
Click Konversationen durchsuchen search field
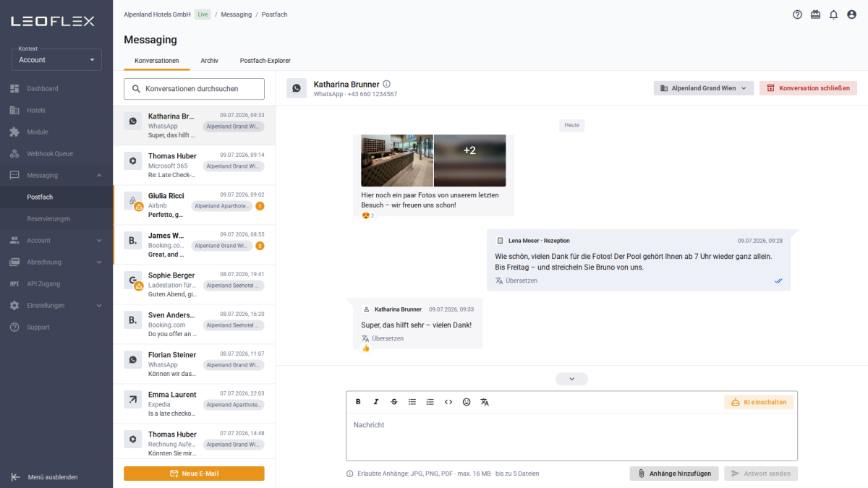pyautogui.click(x=194, y=89)
